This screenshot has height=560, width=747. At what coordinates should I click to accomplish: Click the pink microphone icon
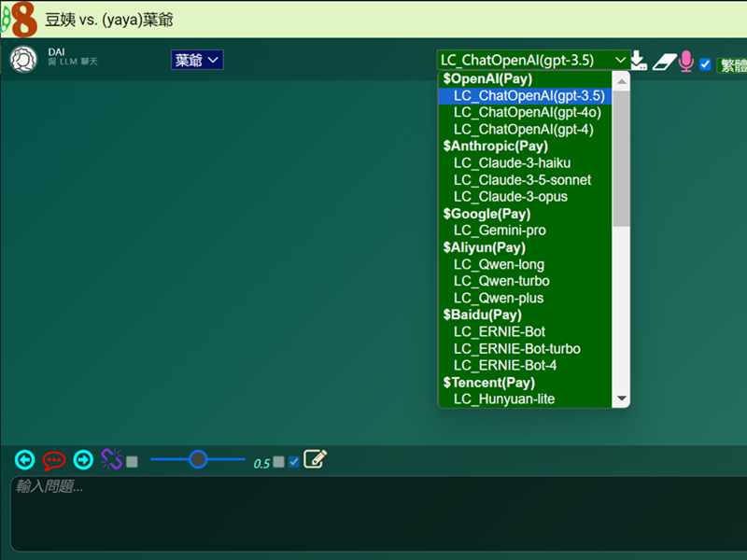coord(686,62)
